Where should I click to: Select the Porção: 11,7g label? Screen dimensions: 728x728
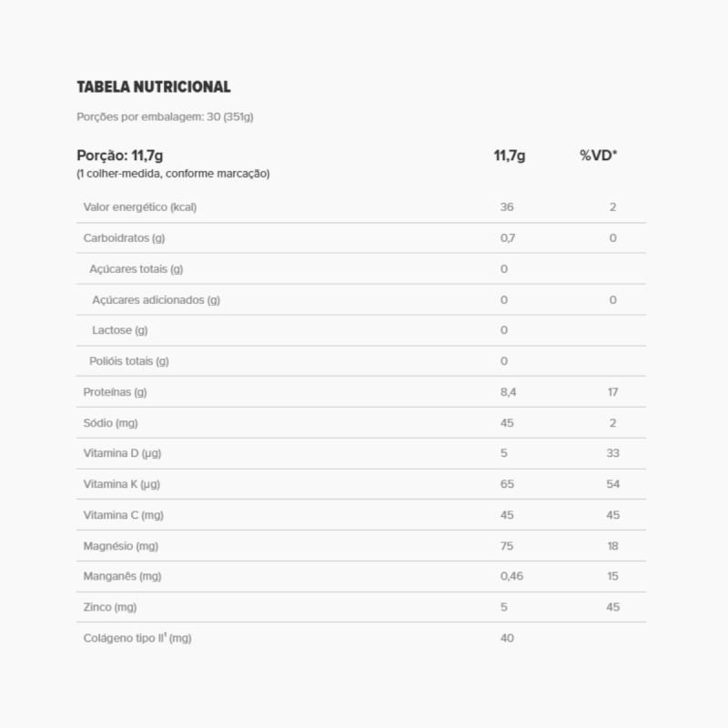(x=120, y=155)
